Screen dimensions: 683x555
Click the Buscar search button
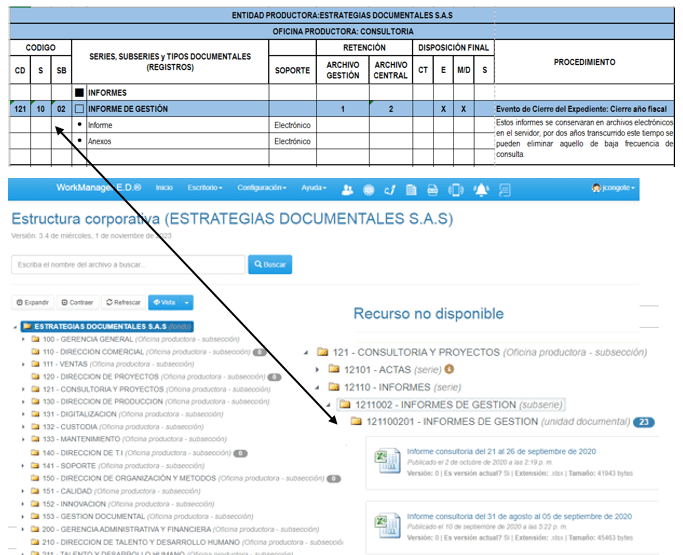pyautogui.click(x=270, y=264)
